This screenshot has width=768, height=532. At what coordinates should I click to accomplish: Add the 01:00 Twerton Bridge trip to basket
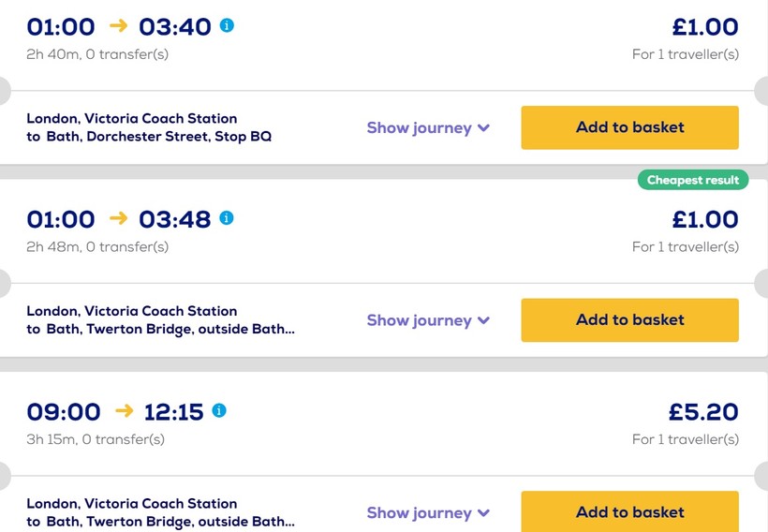coord(629,320)
